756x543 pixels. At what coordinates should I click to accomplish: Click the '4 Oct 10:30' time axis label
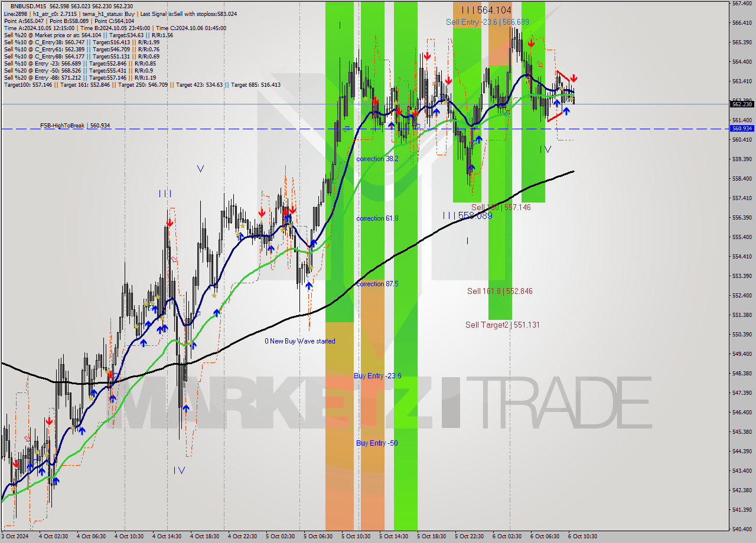click(129, 537)
